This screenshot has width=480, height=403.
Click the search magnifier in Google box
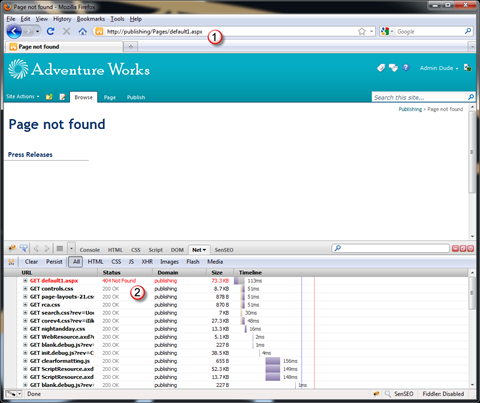tap(468, 31)
